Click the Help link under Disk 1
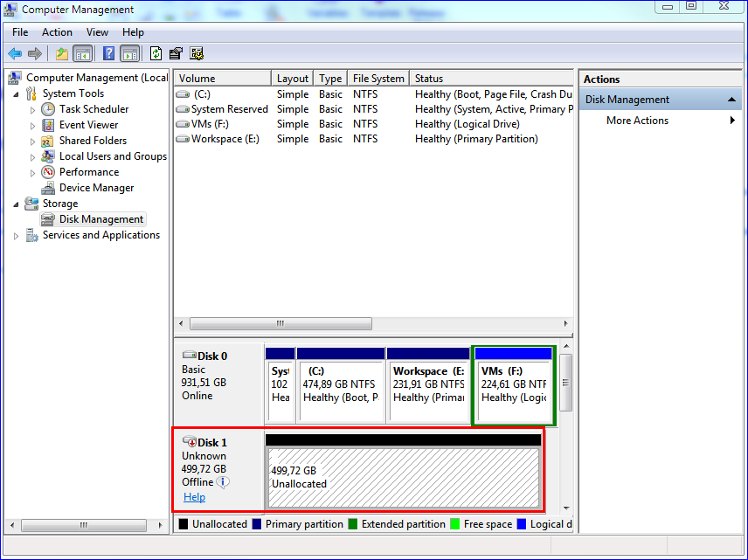The width and height of the screenshot is (748, 560). 194,497
